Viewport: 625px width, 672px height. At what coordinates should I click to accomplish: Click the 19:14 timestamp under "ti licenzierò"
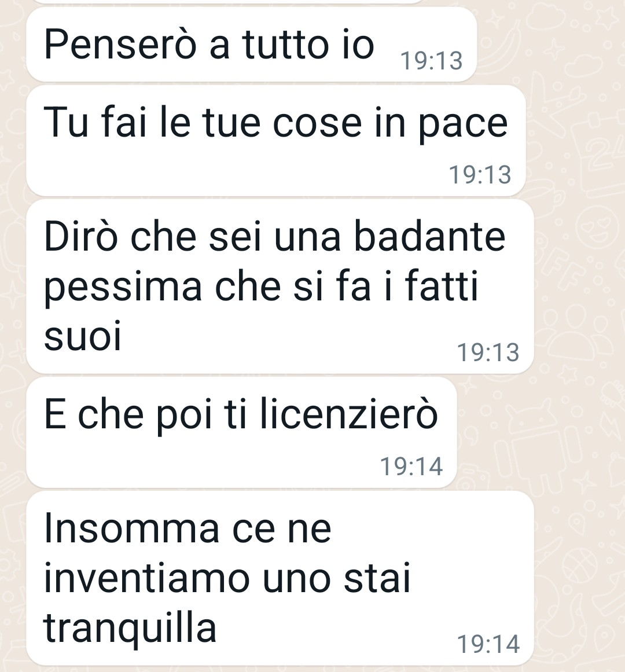[x=411, y=467]
